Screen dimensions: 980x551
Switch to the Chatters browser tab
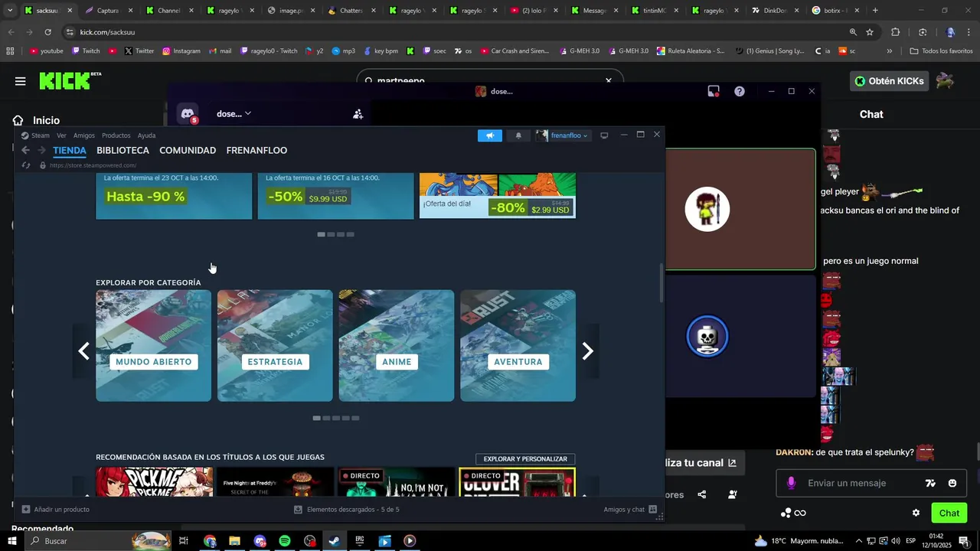[x=351, y=11]
